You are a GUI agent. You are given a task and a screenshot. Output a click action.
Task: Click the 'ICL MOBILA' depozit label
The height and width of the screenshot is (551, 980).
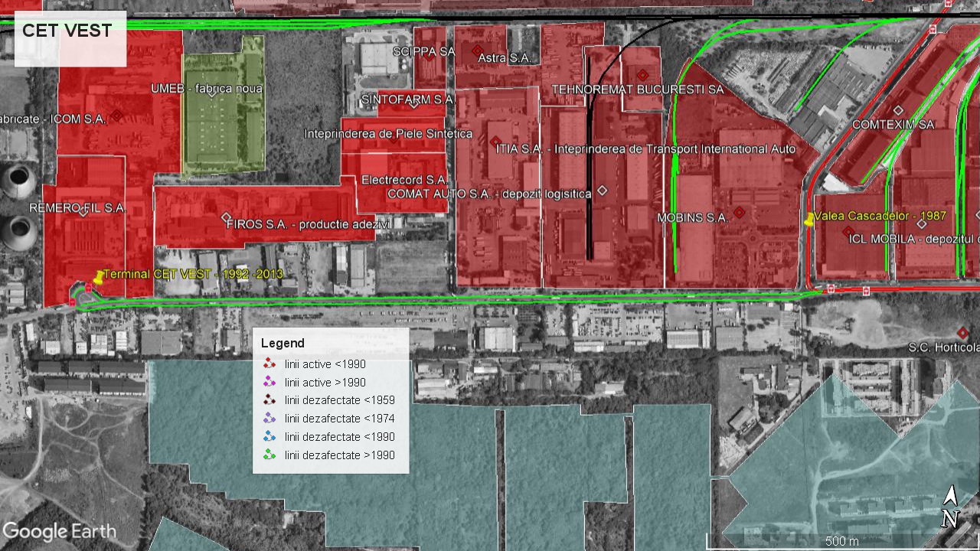pos(914,239)
